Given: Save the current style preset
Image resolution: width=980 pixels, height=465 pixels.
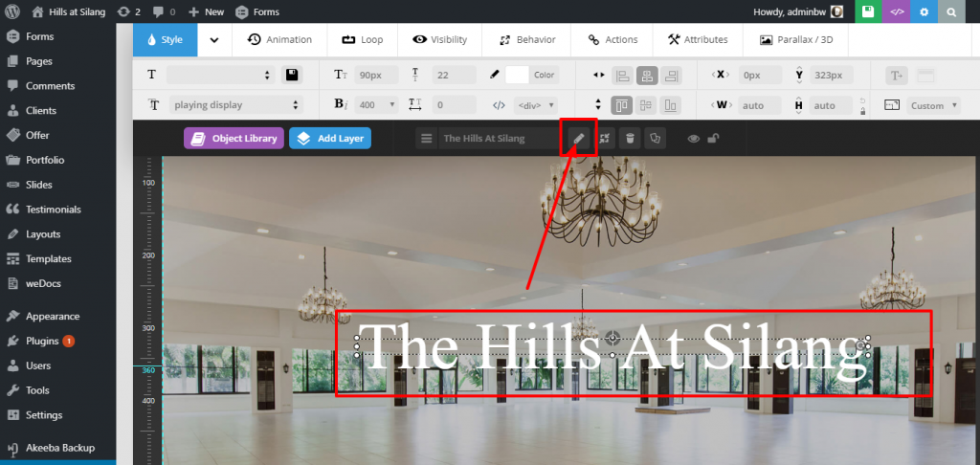Looking at the screenshot, I should [291, 75].
